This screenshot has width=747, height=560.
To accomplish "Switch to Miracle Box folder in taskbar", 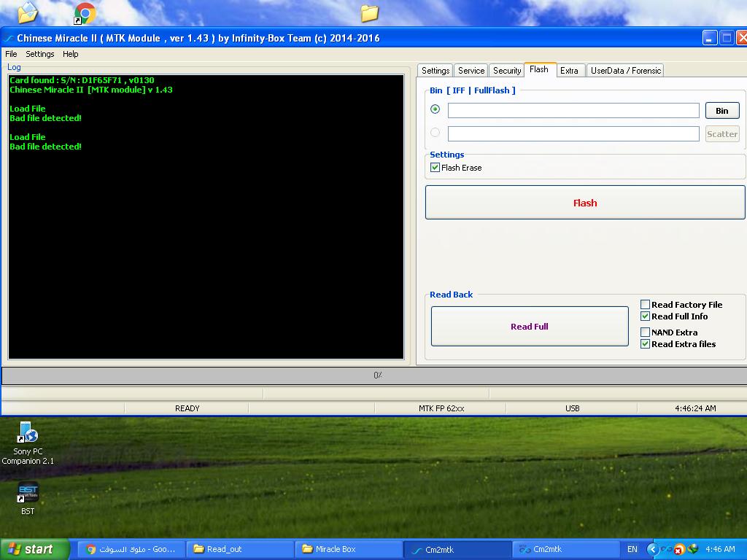I will [x=348, y=549].
